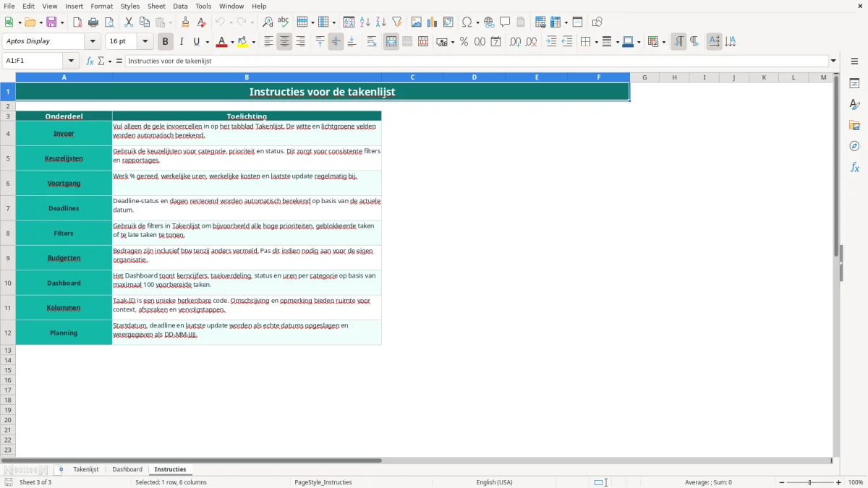868x488 pixels.
Task: Click the Define Print Area icon
Action: point(540,22)
